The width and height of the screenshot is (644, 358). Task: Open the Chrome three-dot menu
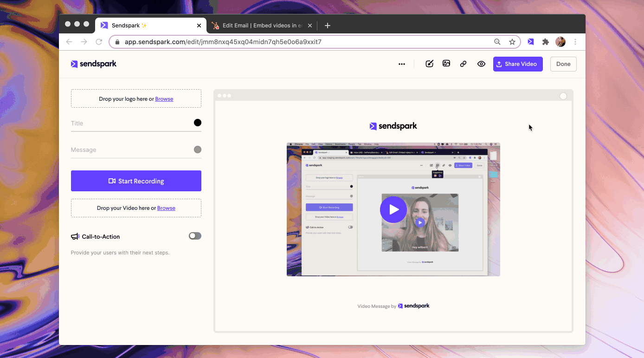point(575,42)
